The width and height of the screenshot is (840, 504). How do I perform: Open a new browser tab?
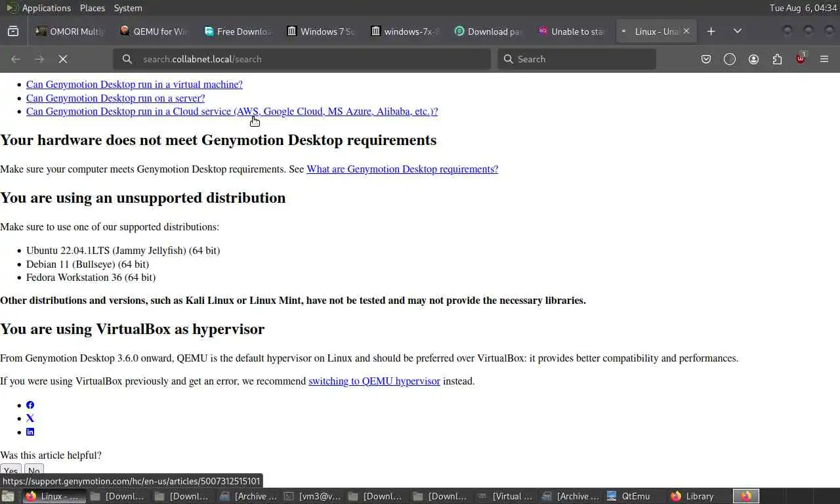[711, 31]
